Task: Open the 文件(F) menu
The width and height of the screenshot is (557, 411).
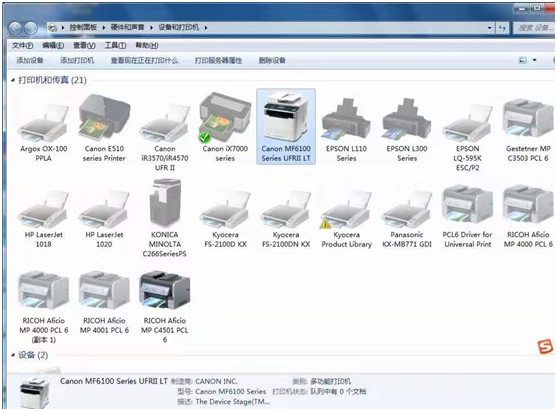Action: (x=22, y=45)
